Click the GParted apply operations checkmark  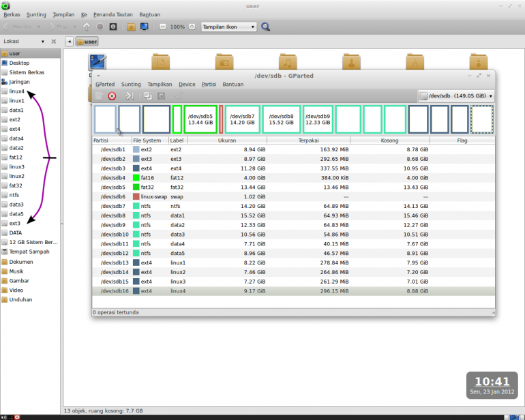(179, 96)
